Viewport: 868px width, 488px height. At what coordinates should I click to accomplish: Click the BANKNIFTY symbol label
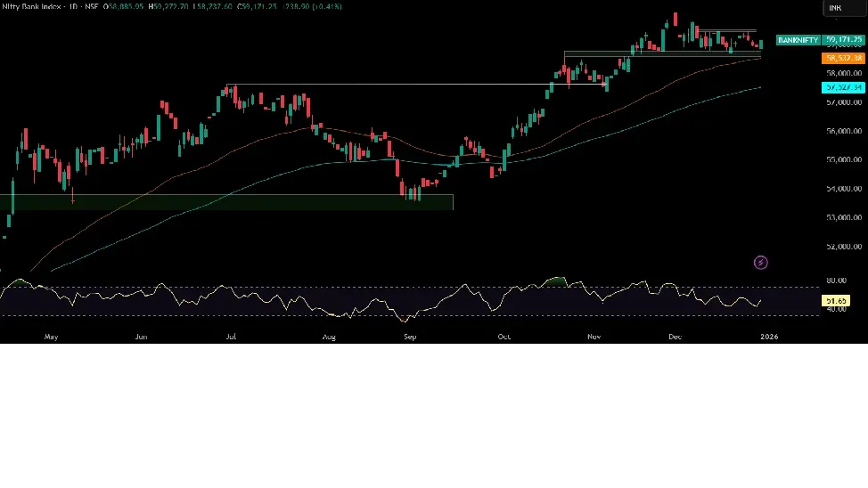tap(797, 40)
